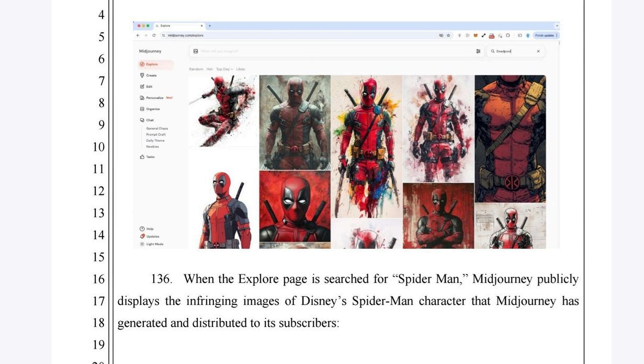Open the Daily Theme chat room
Screen dimensions: 644x364
(x=155, y=140)
